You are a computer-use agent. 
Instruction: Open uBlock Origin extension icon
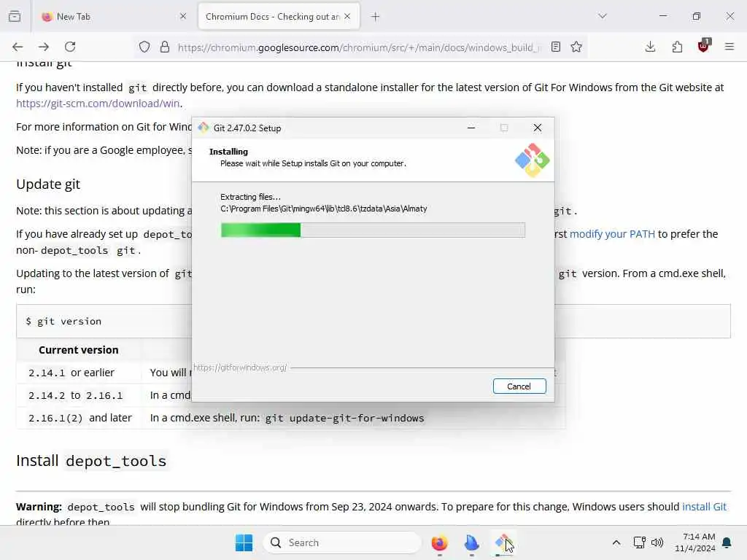(704, 46)
